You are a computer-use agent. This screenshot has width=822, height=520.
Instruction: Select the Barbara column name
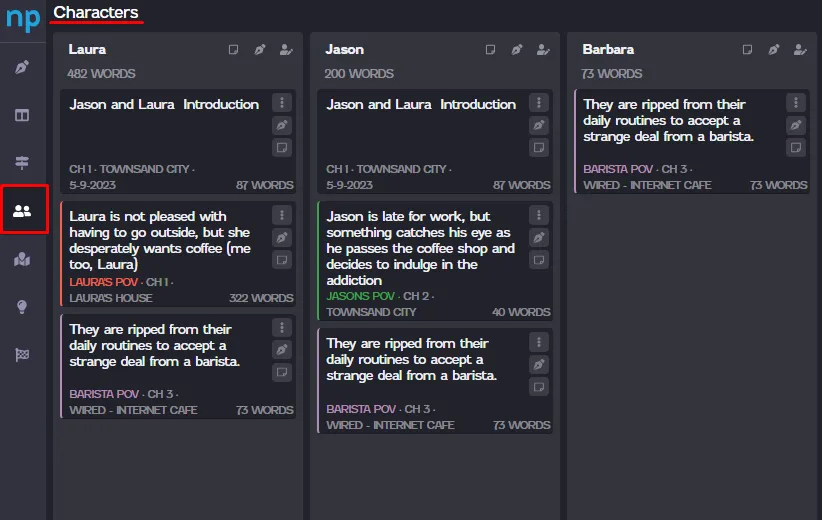point(608,49)
